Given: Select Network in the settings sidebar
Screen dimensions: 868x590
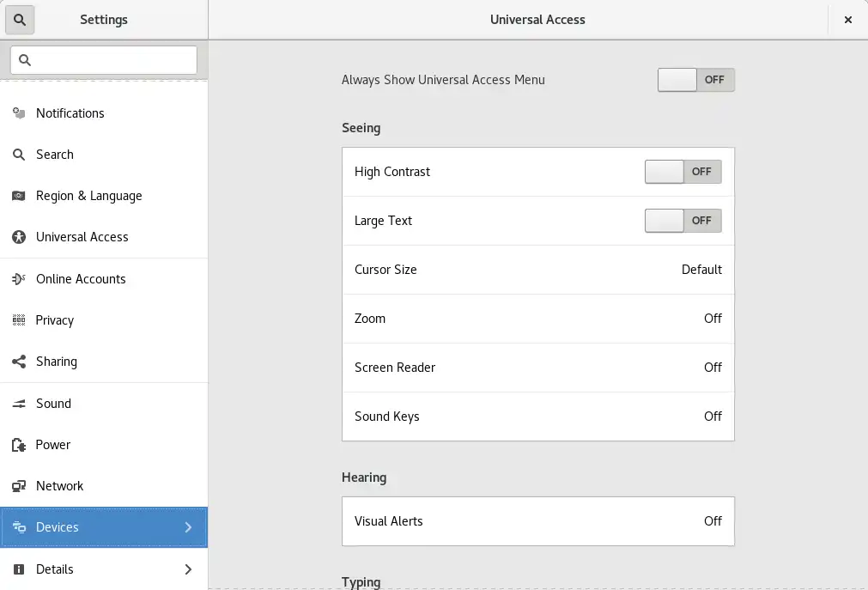Looking at the screenshot, I should tap(60, 486).
